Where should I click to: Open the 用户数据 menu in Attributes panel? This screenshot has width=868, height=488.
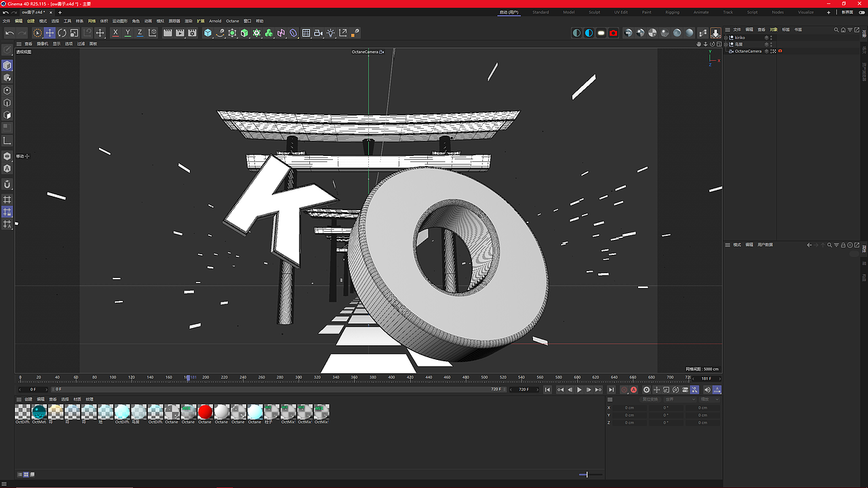[765, 245]
